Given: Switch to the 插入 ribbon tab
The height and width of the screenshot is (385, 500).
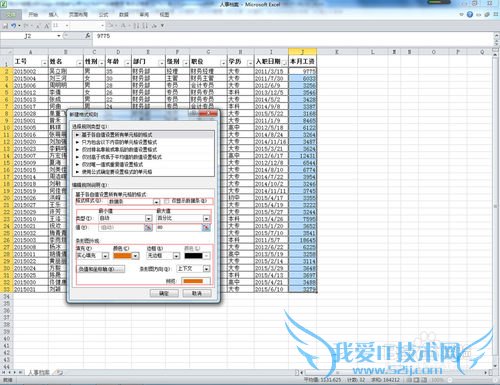Looking at the screenshot, I should click(53, 15).
